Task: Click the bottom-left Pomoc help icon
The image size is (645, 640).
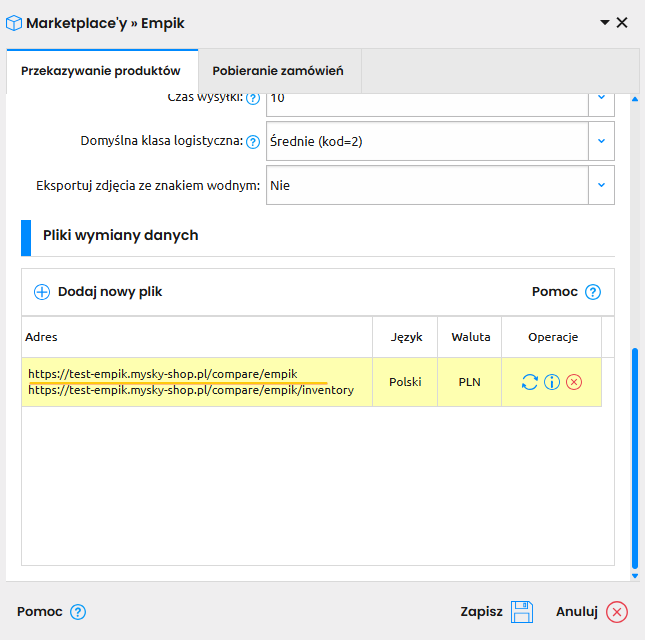Action: click(78, 612)
